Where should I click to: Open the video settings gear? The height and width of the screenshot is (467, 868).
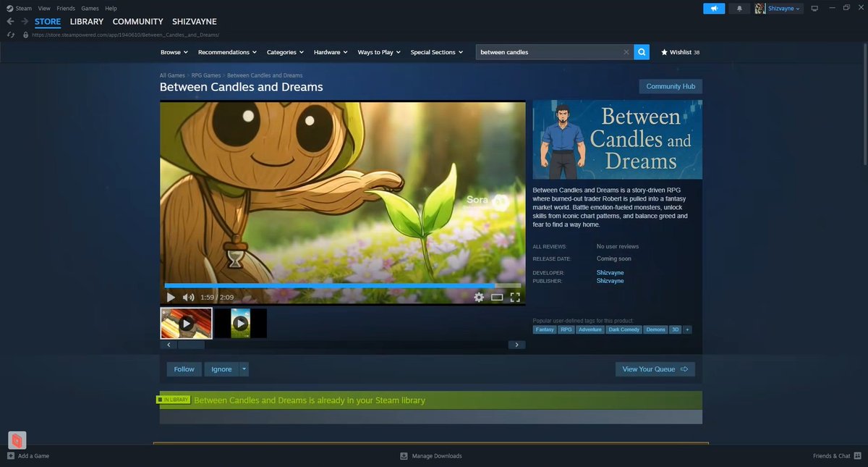tap(479, 297)
